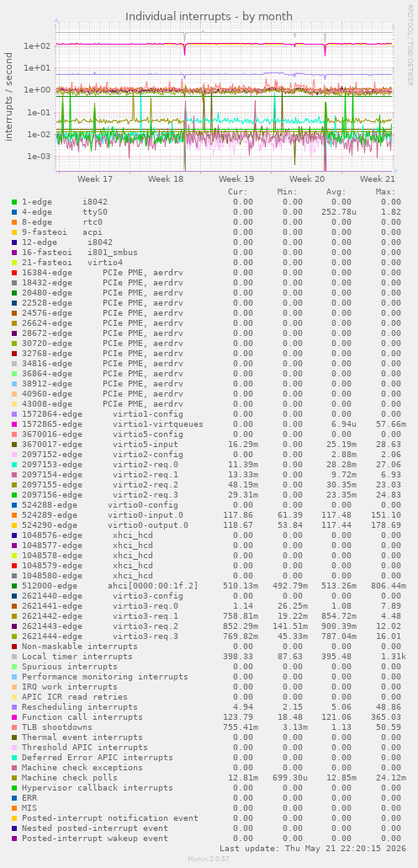Screen dimensions: 418x868
Task: Click the Avg: column header
Action: [336, 192]
